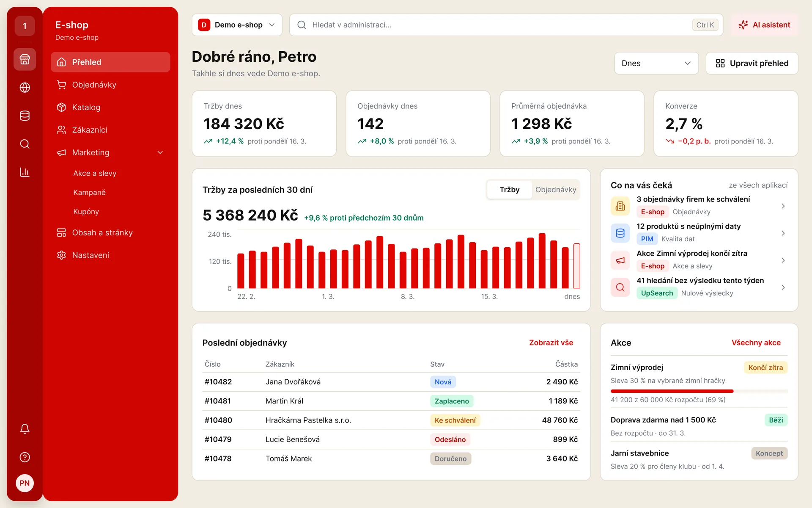This screenshot has width=812, height=508.
Task: Collapse the Marketing menu chevron
Action: click(160, 152)
